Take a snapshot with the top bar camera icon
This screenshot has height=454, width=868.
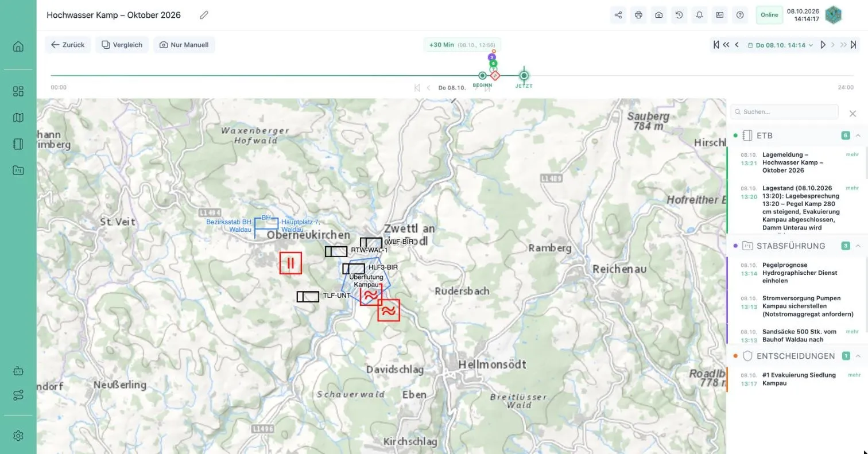[x=658, y=15]
